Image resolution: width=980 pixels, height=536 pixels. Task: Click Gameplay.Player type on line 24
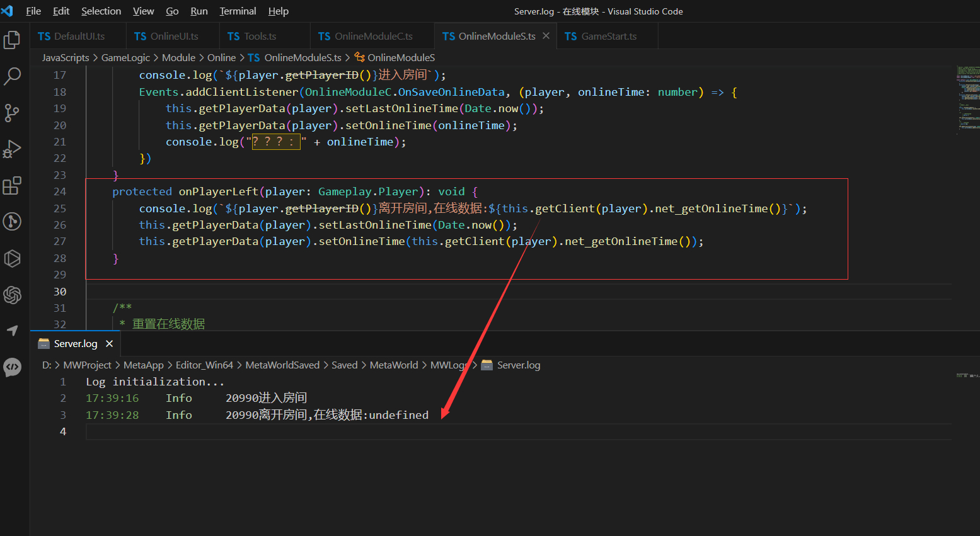click(368, 191)
